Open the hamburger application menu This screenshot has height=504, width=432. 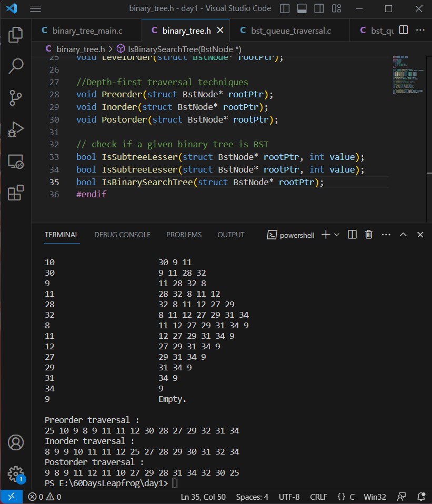35,8
